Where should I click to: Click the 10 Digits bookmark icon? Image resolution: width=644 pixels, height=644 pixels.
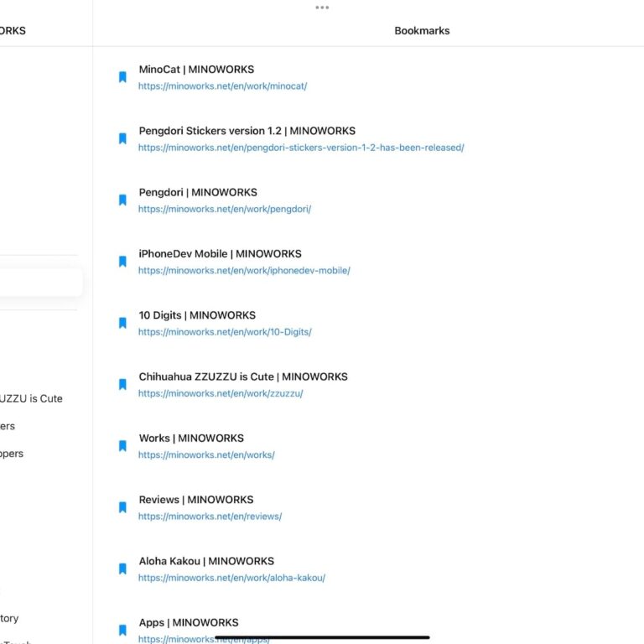click(x=122, y=323)
